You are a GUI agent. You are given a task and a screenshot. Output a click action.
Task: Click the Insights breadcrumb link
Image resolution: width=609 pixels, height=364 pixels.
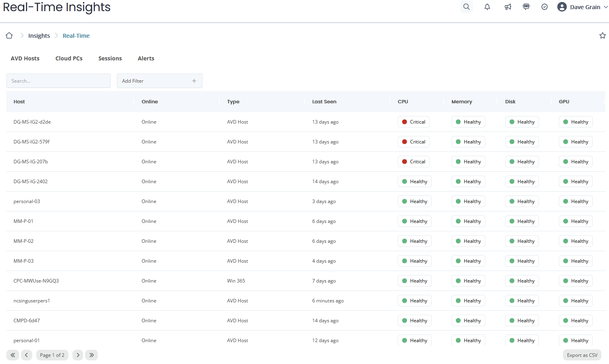pyautogui.click(x=39, y=36)
